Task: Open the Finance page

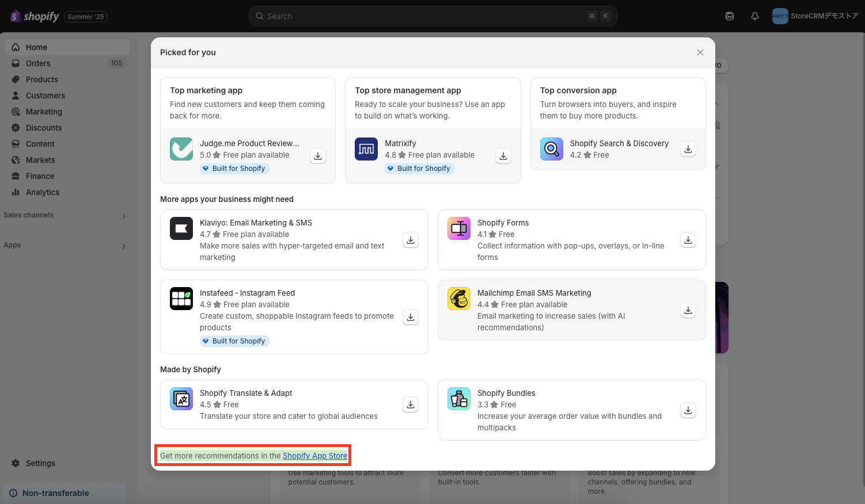Action: [x=67, y=176]
